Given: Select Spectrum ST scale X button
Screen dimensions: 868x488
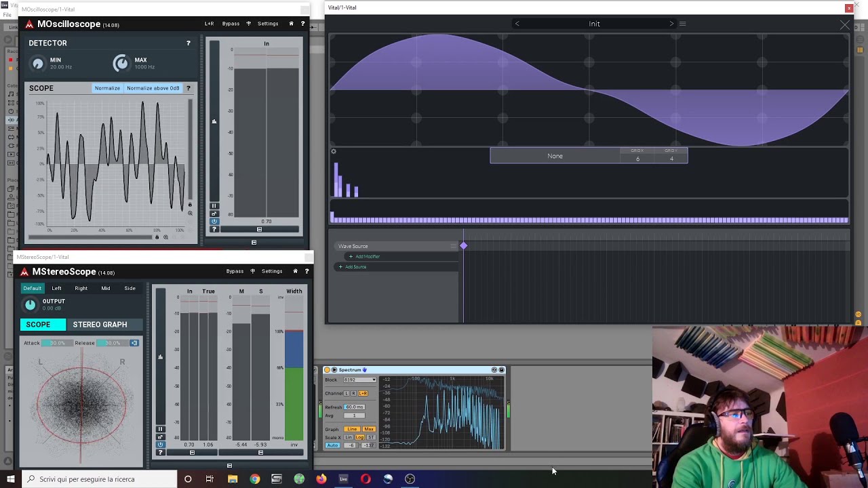Looking at the screenshot, I should [371, 437].
